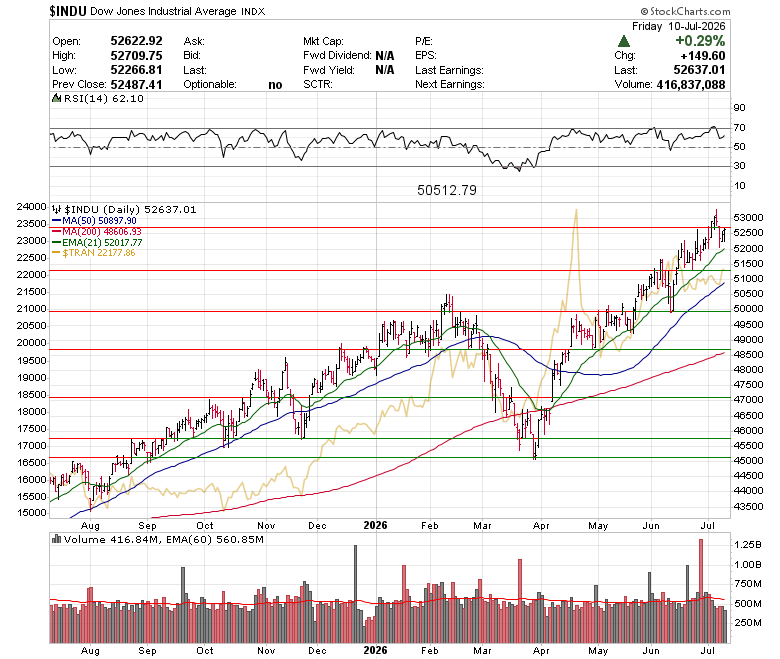Viewport: 780px width, 659px height.
Task: Click the StockCharts.com copyright label
Action: point(685,11)
